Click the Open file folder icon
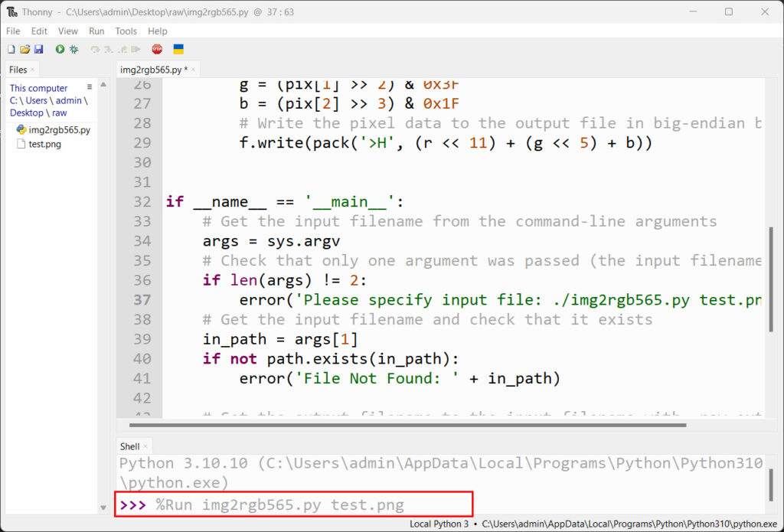Screen dimensions: 784x532 click(x=24, y=49)
